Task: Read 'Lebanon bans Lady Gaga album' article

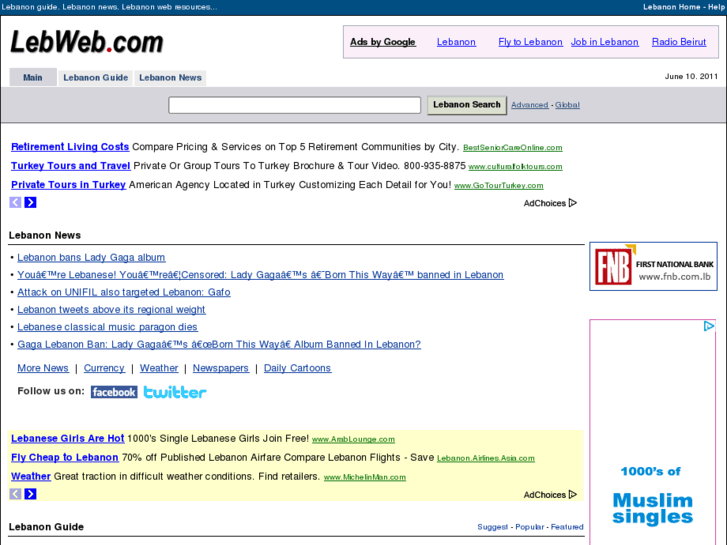Action: click(91, 257)
